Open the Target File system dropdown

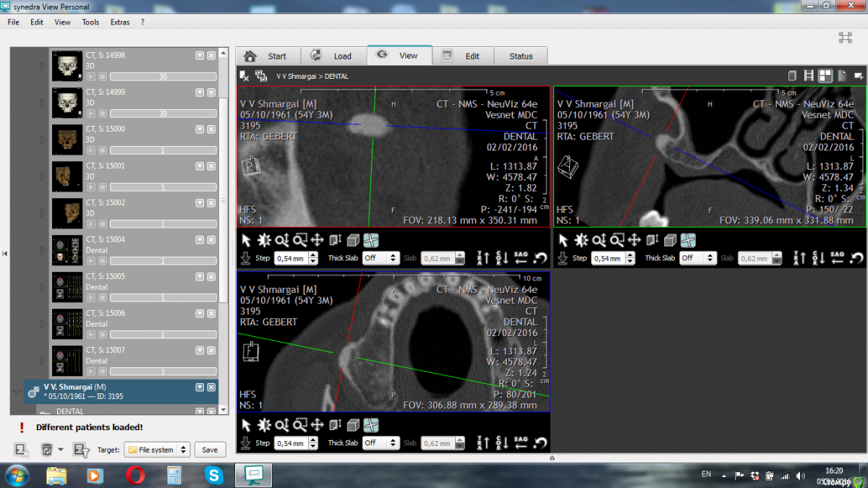tap(157, 450)
